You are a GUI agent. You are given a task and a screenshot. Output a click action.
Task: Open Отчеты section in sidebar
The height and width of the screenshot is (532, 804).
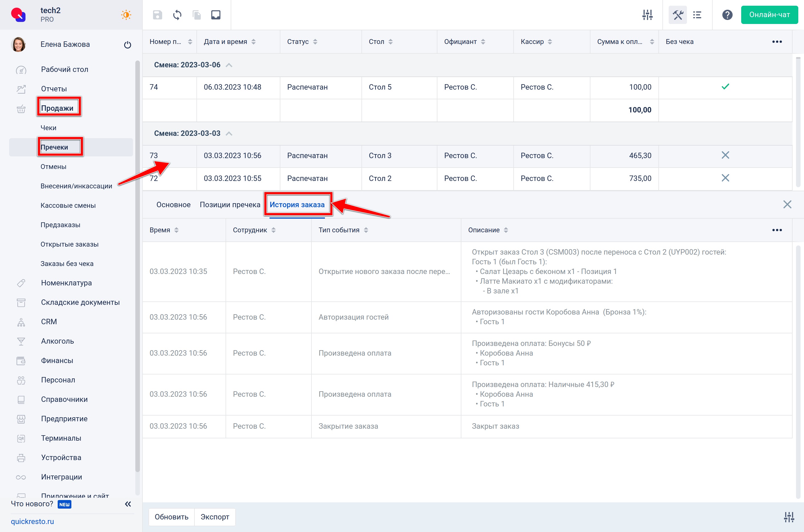click(x=54, y=89)
